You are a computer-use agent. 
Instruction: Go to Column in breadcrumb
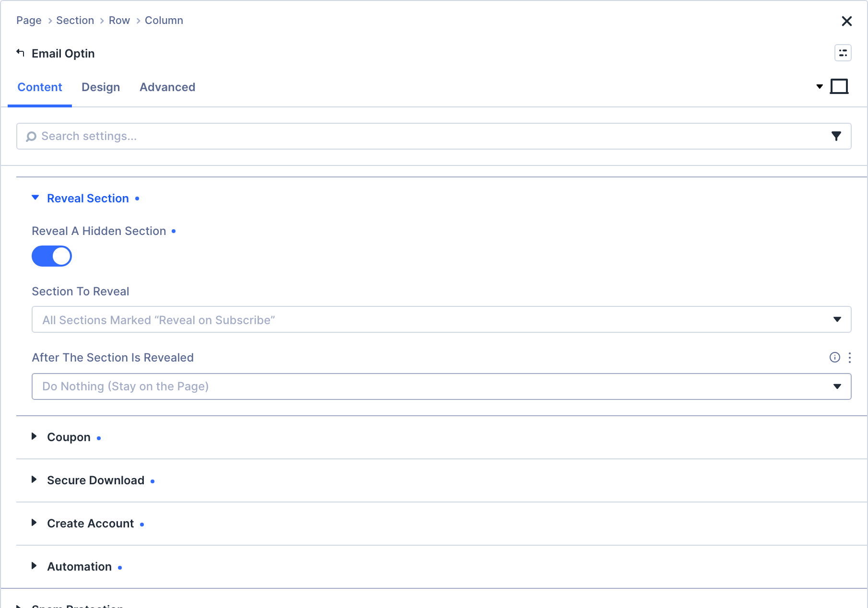point(164,21)
